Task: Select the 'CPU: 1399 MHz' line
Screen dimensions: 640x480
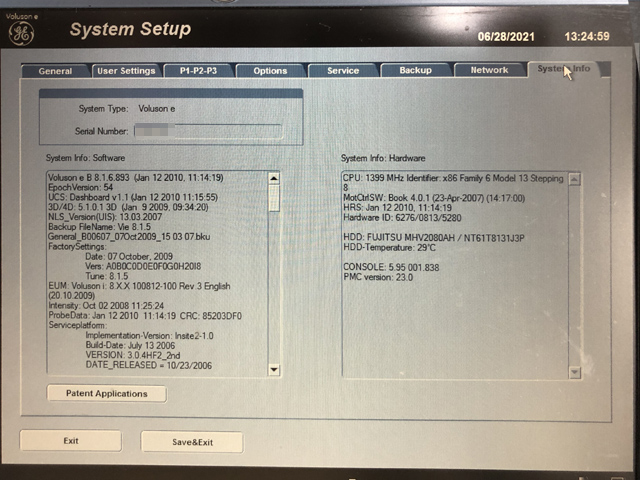Action: click(x=453, y=178)
